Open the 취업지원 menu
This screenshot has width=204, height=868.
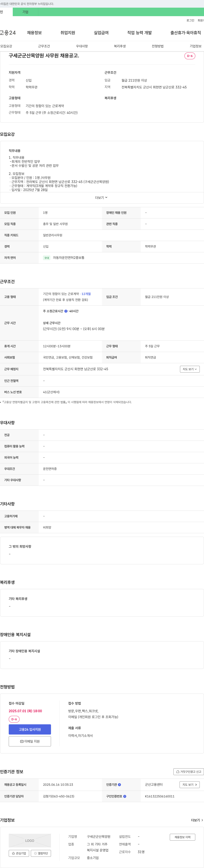point(68,33)
